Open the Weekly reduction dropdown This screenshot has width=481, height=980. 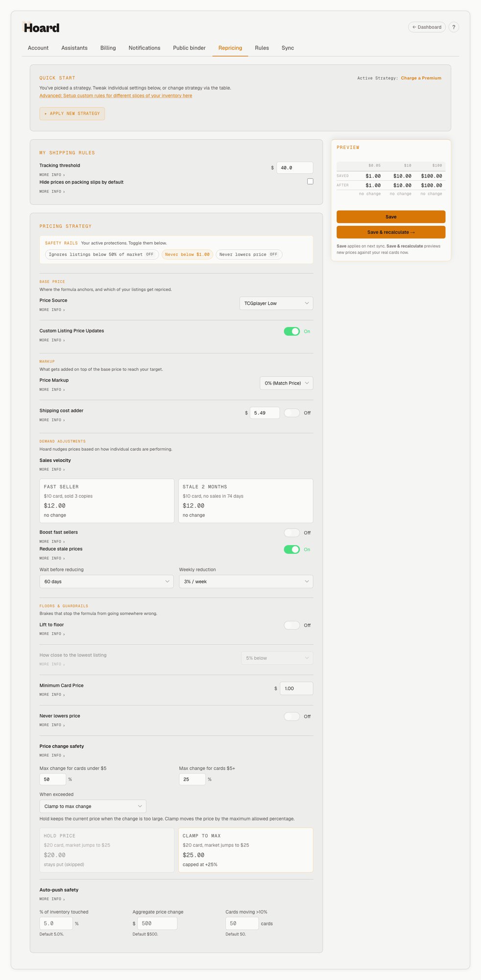[246, 582]
